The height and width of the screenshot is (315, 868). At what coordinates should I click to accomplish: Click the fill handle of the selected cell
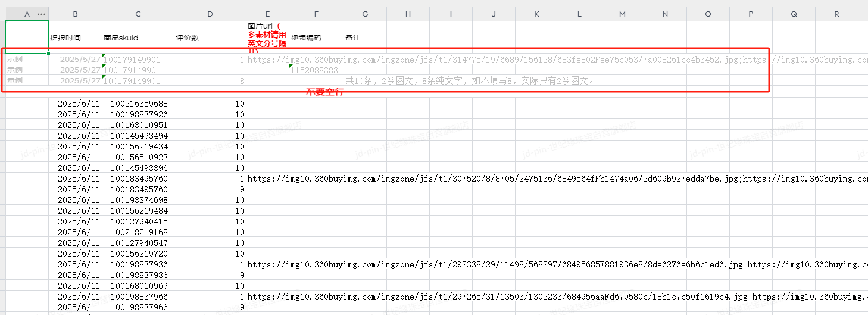[49, 54]
